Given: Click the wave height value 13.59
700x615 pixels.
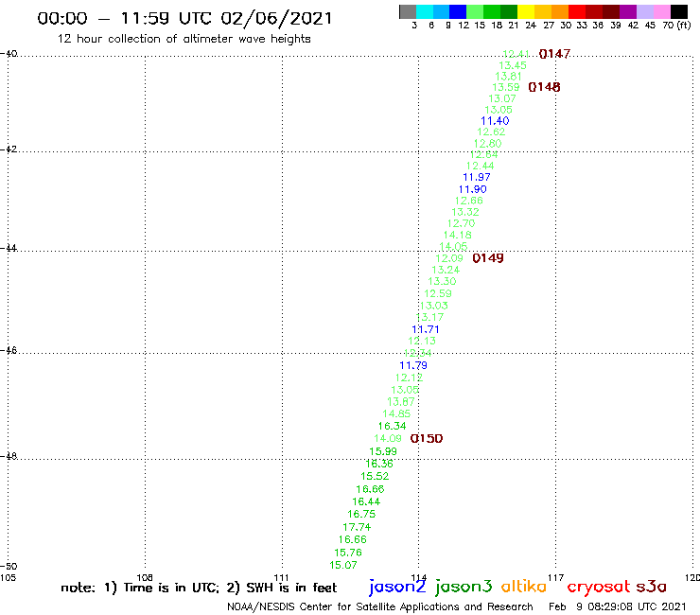Looking at the screenshot, I should click(506, 88).
